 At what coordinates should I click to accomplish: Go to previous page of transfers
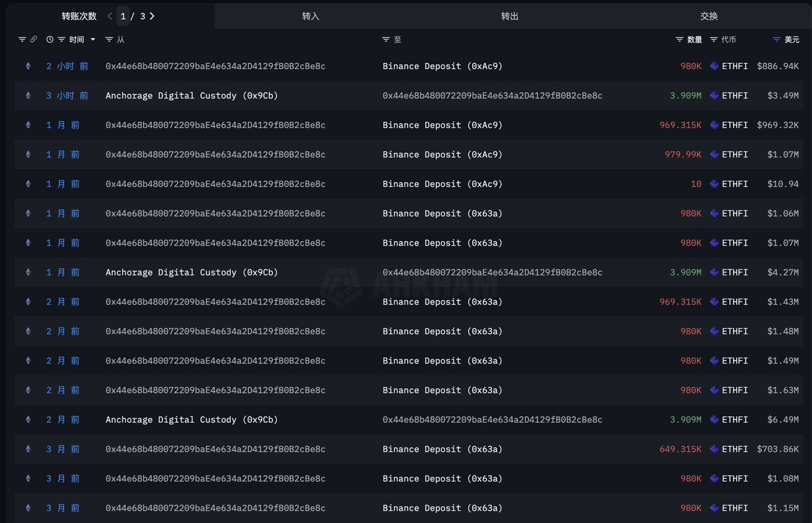click(x=110, y=16)
